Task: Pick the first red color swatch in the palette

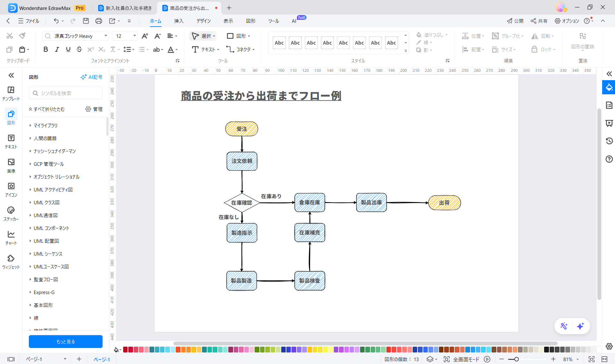Action: [125, 350]
